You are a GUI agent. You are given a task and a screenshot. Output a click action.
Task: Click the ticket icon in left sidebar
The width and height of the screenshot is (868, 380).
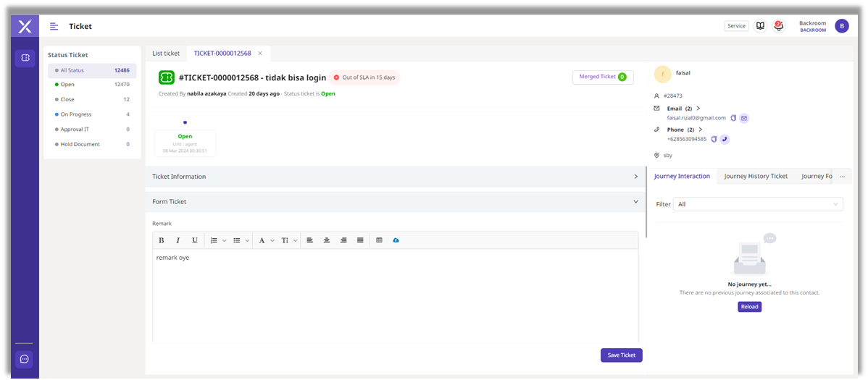pyautogui.click(x=25, y=57)
